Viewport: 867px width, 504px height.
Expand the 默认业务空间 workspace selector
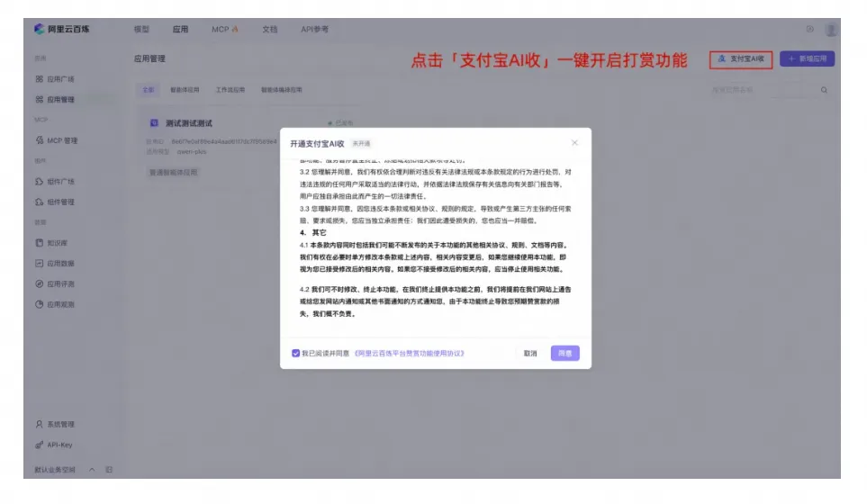tap(65, 470)
